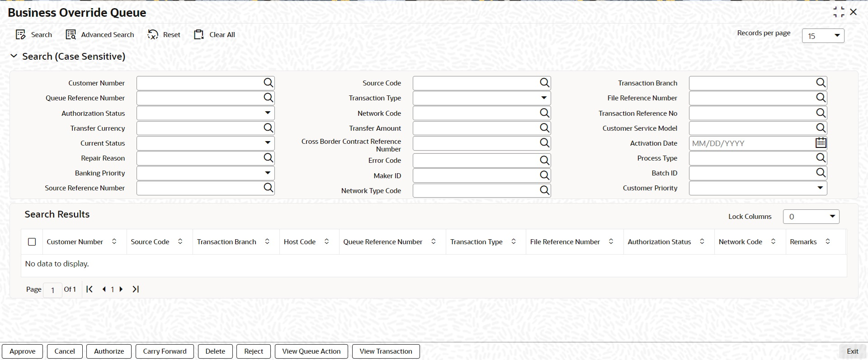Screen dimensions: 868x360
Task: Click Transfer Amount magnifier icon
Action: pyautogui.click(x=545, y=128)
